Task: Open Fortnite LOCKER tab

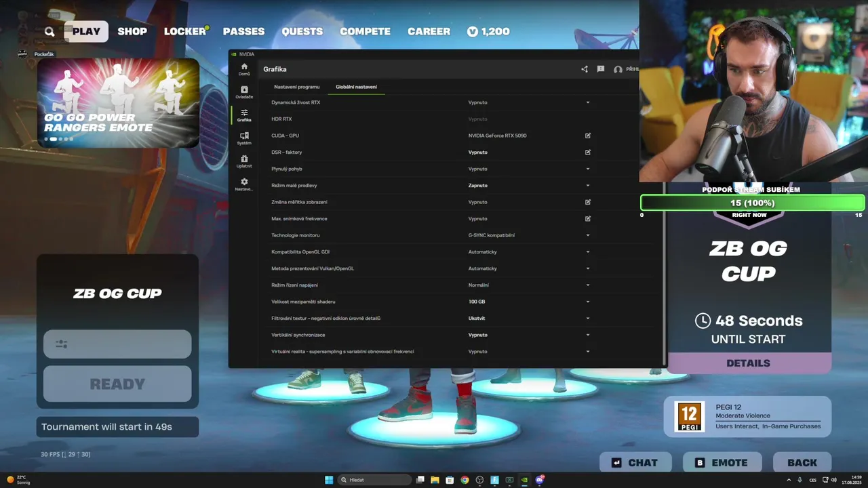Action: coord(185,31)
